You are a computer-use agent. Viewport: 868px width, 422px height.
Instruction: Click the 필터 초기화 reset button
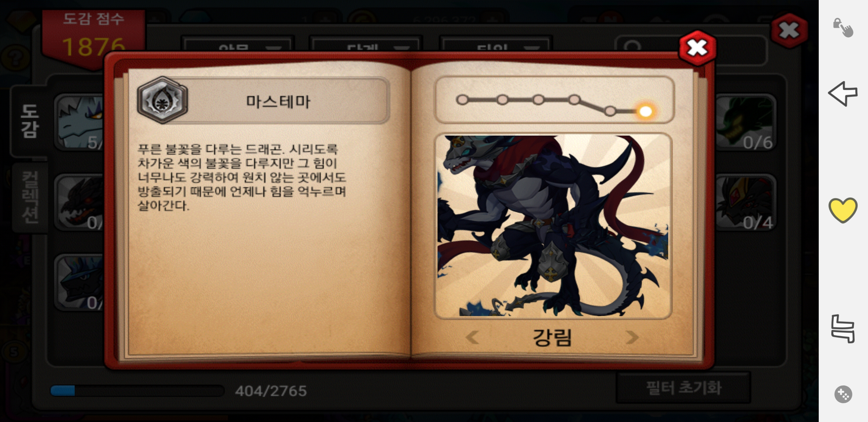683,388
